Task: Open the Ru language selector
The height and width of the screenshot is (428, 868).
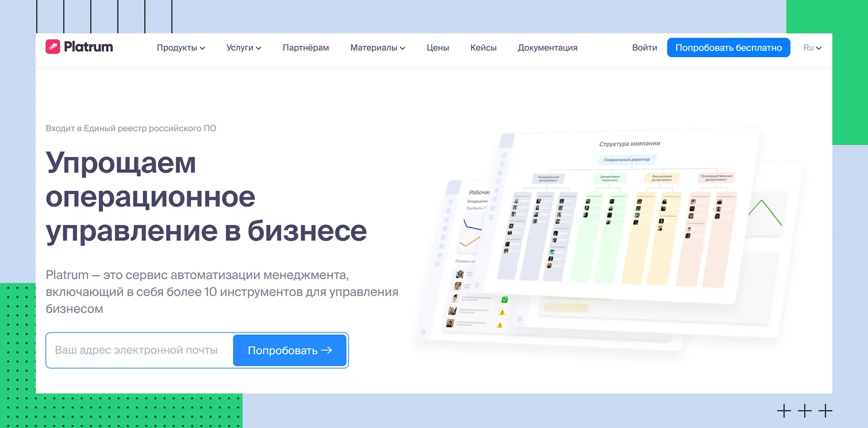Action: (x=812, y=48)
